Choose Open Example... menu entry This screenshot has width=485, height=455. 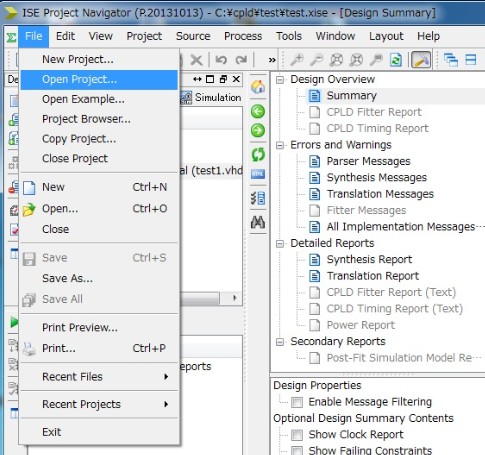coord(99,99)
